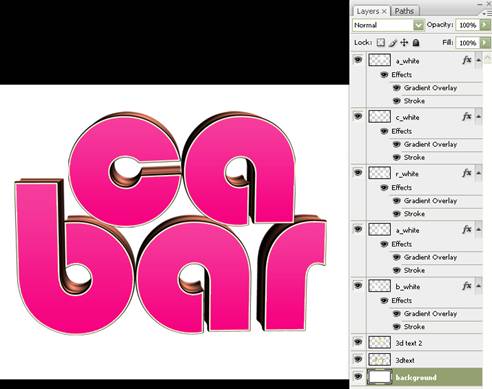
Task: Click fx icon on a_white above c_white
Action: point(467,60)
